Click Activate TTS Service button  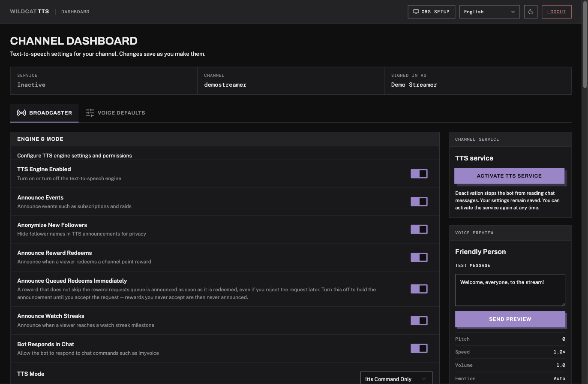tap(509, 176)
